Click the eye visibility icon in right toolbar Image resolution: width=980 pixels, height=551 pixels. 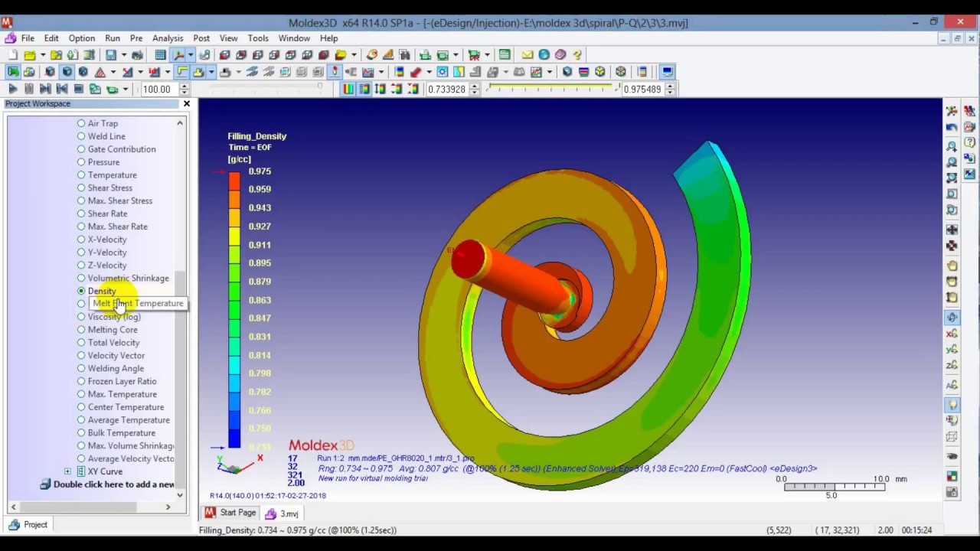(952, 456)
